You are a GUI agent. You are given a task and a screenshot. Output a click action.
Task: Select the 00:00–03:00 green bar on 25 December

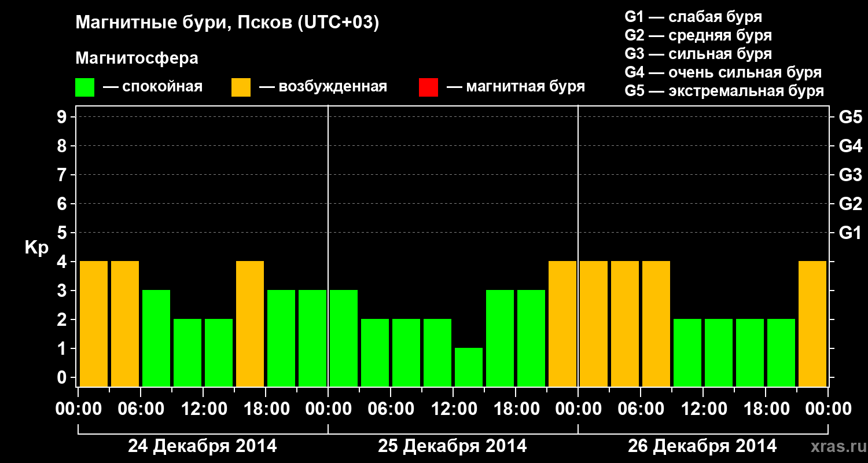[344, 338]
